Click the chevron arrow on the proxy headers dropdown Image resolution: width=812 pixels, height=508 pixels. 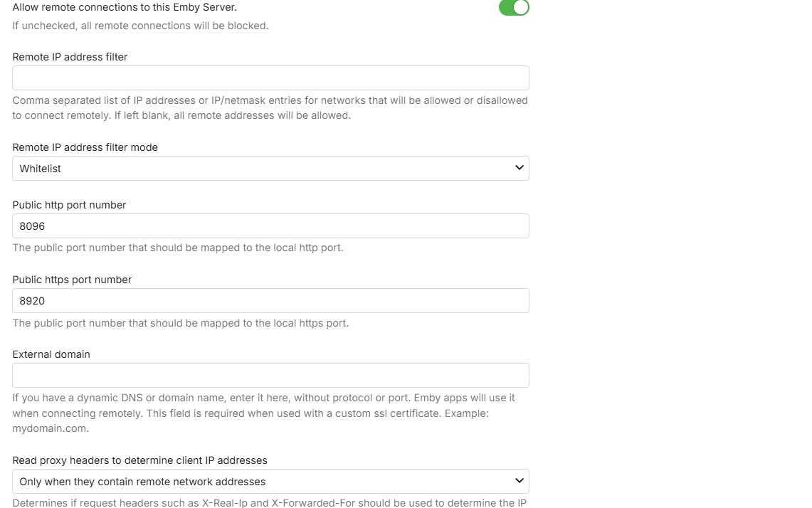[519, 481]
